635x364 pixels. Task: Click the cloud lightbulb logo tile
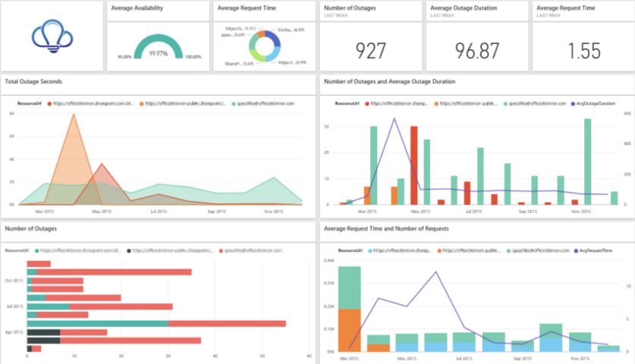pos(52,36)
